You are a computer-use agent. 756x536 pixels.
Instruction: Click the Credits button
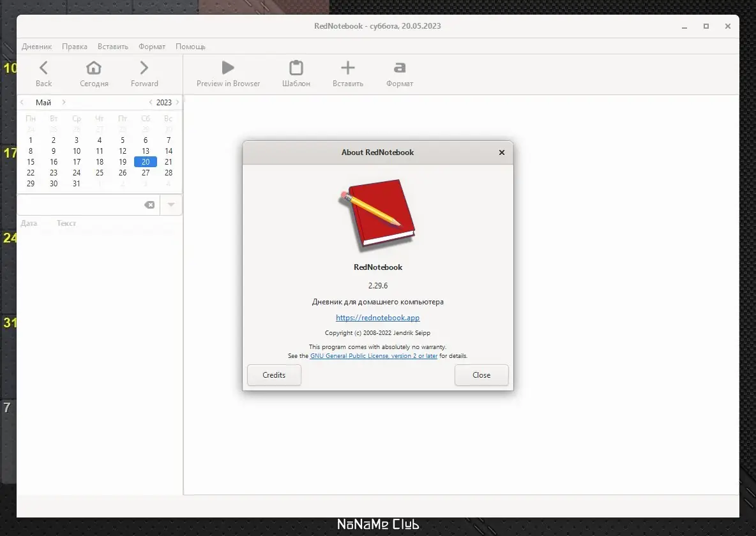[x=274, y=375]
